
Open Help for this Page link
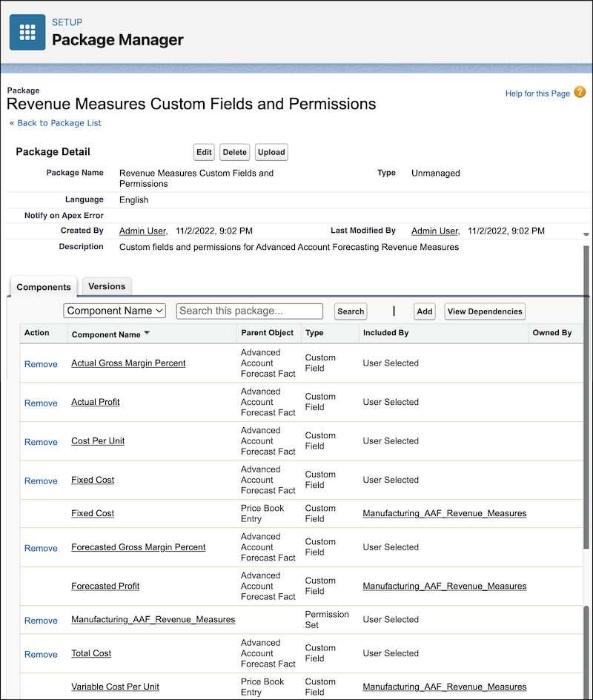click(537, 93)
